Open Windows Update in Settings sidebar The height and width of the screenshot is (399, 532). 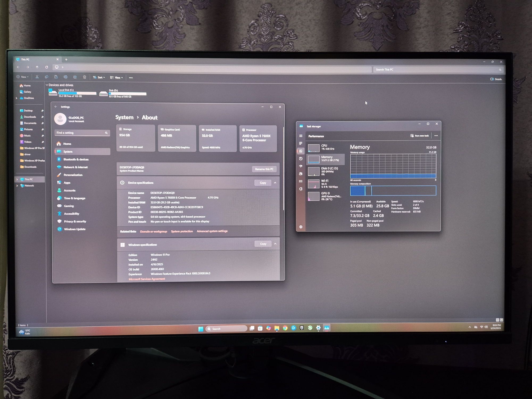(x=82, y=229)
